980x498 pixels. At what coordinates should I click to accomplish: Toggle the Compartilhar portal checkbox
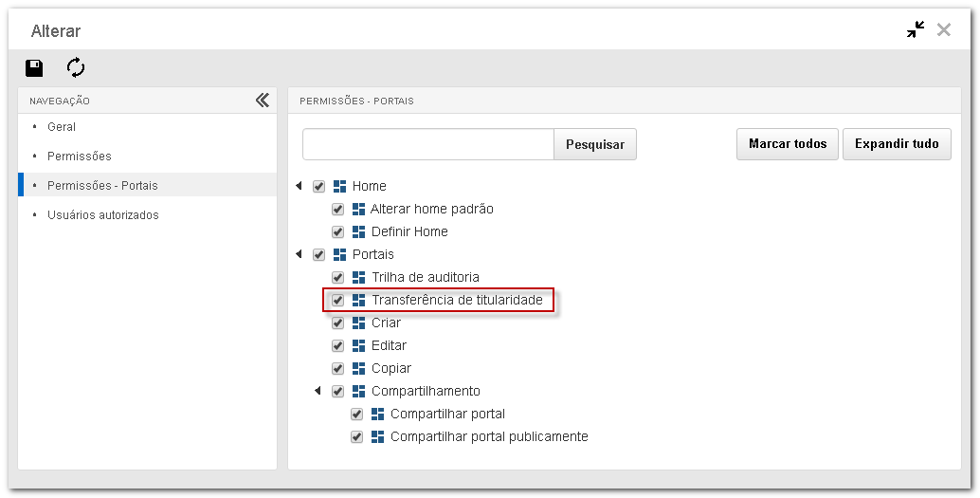356,415
